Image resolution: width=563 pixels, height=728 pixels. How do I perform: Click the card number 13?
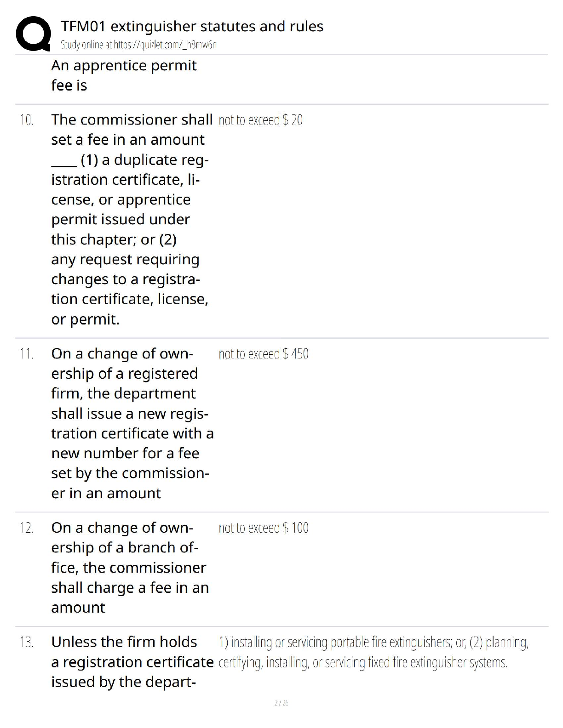coord(27,642)
